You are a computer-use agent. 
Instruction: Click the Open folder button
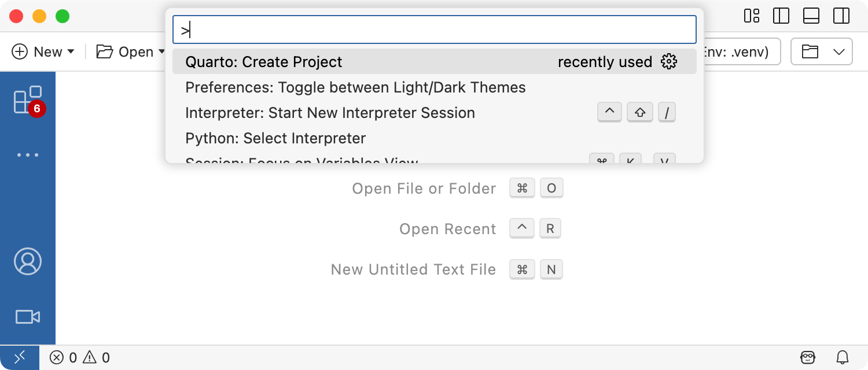(x=126, y=52)
